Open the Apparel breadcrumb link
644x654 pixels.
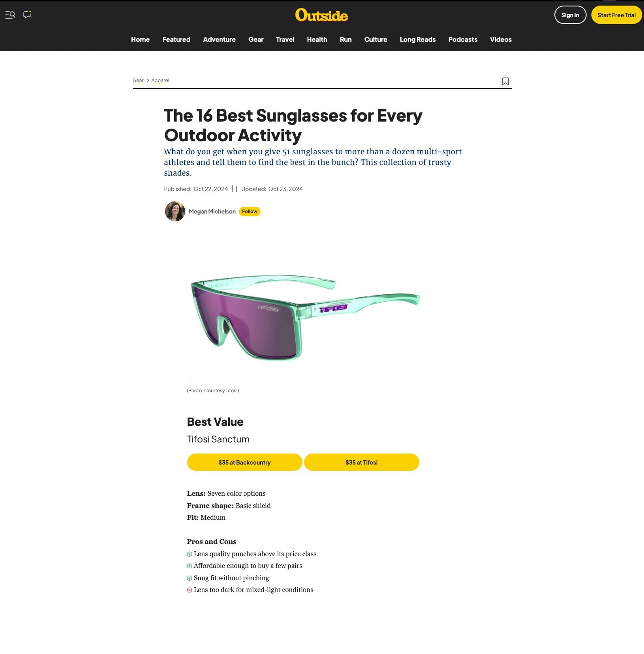(160, 81)
